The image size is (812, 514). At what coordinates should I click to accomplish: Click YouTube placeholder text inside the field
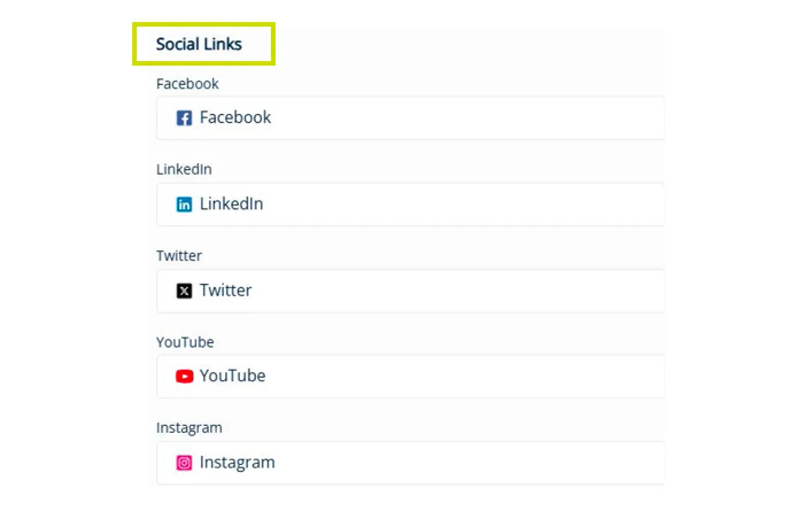point(233,376)
